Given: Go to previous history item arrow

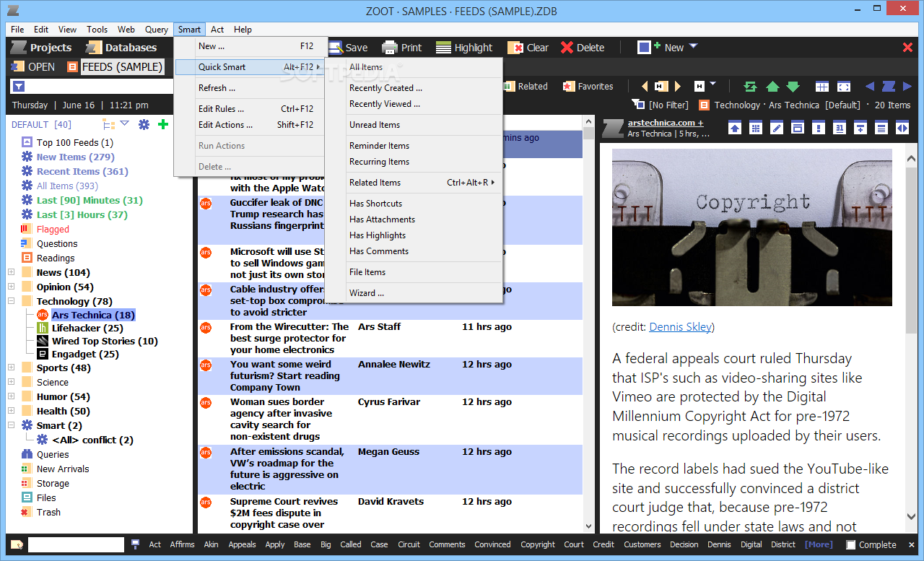Looking at the screenshot, I should 645,87.
